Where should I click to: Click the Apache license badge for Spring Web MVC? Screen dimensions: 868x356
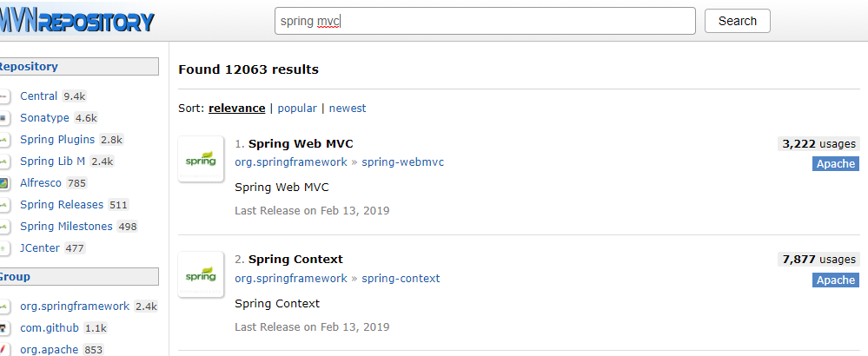tap(836, 164)
